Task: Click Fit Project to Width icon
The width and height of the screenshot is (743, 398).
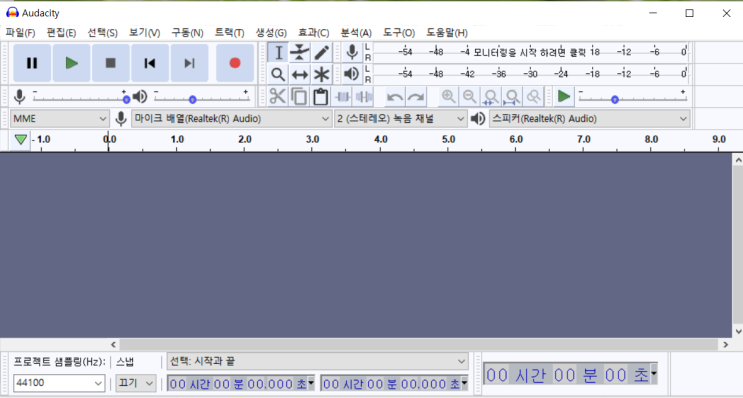Action: coord(512,97)
